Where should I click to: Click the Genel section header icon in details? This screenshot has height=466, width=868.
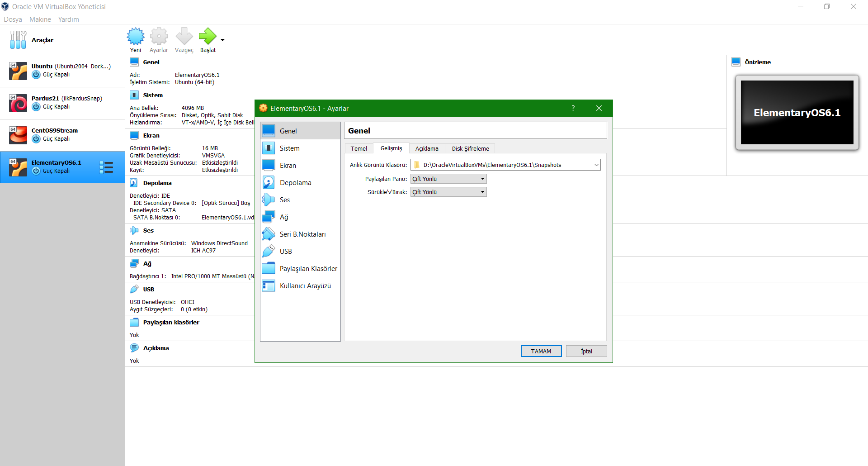click(x=134, y=62)
